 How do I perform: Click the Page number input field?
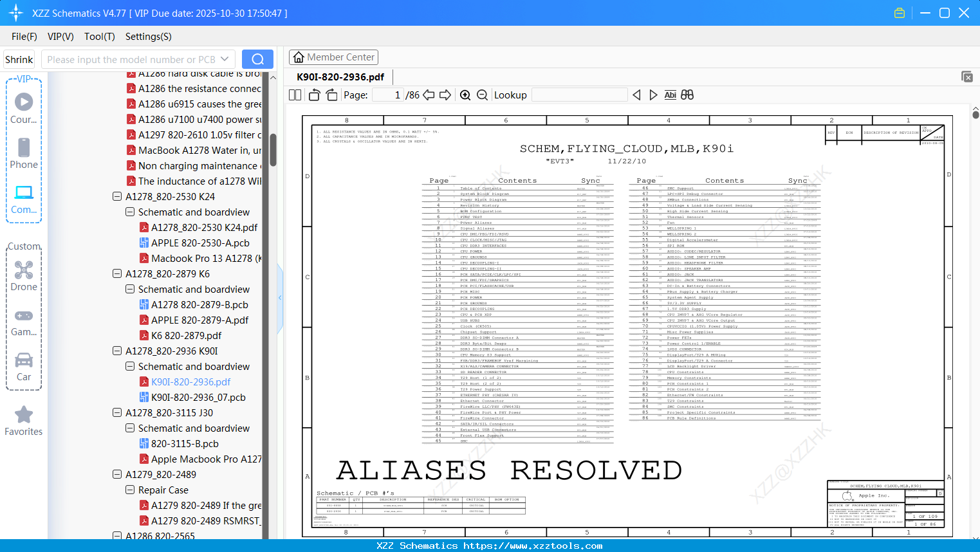coord(388,95)
